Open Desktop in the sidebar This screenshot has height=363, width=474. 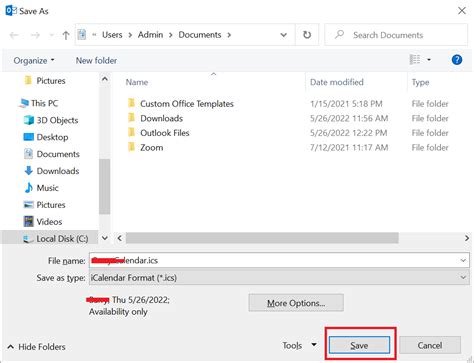(x=46, y=137)
